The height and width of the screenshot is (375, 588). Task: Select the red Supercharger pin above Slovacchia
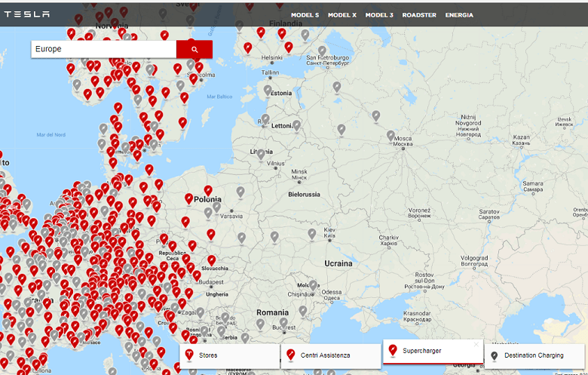[x=212, y=260]
